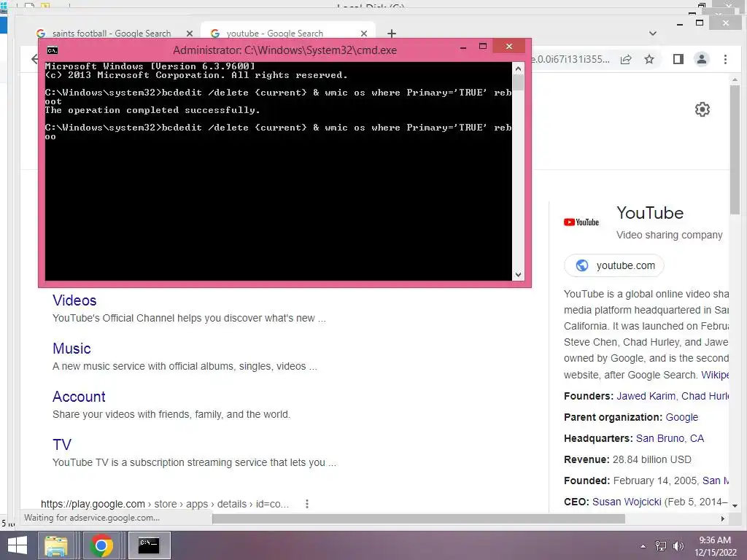Maximize the cmd.exe window

pyautogui.click(x=483, y=46)
